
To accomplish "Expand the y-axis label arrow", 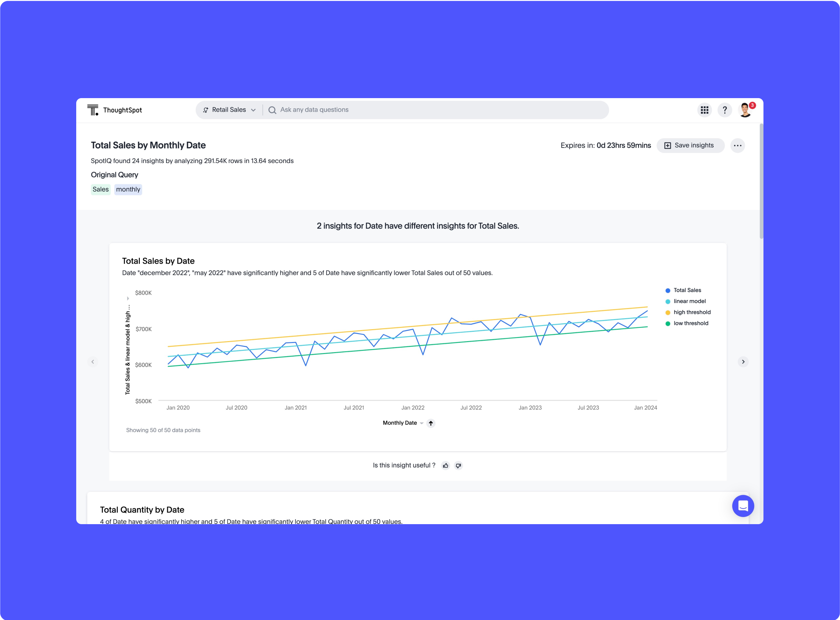I will [128, 298].
